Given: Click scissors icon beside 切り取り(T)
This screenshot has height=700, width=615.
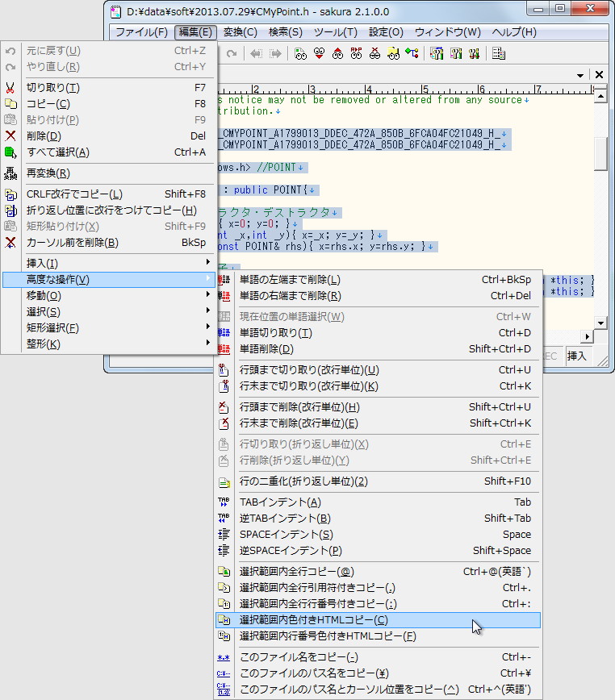Looking at the screenshot, I should click(10, 88).
